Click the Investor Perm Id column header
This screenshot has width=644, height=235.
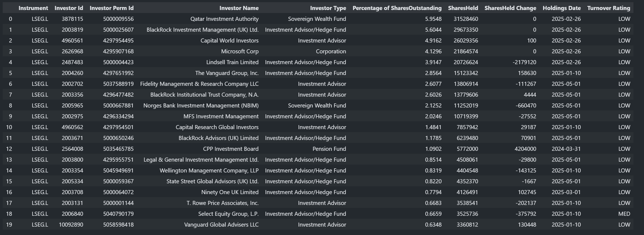(111, 8)
